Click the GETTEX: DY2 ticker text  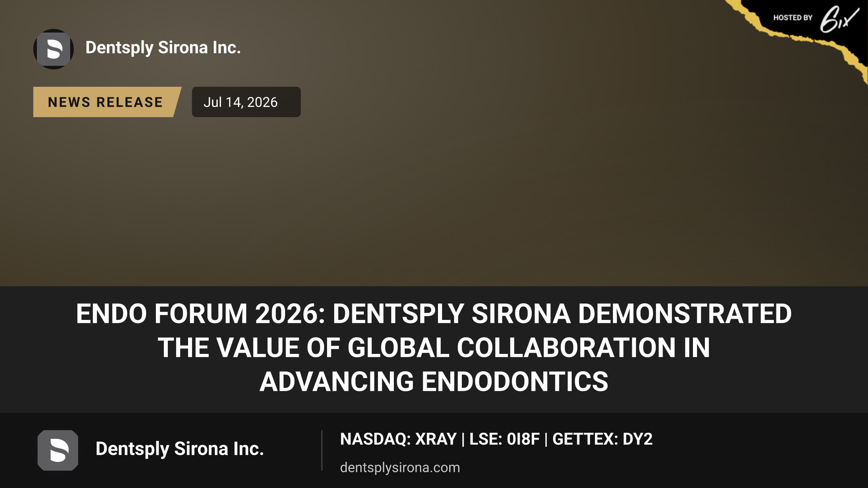[603, 439]
